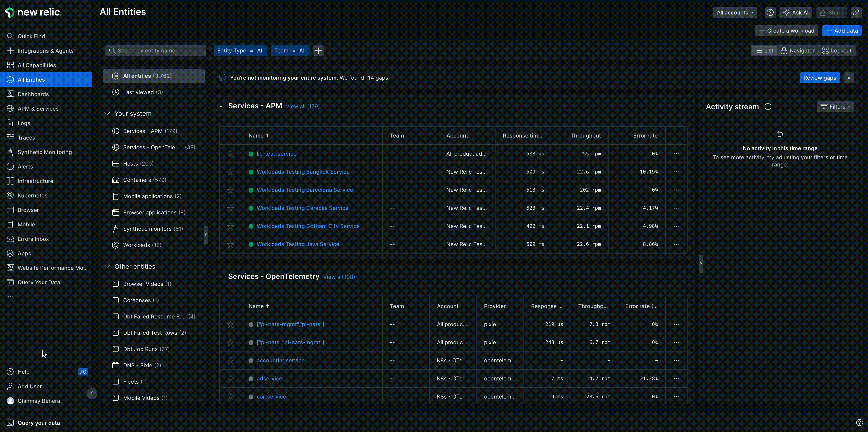Viewport: 868px width, 432px height.
Task: Click the Review gaps button
Action: click(820, 77)
